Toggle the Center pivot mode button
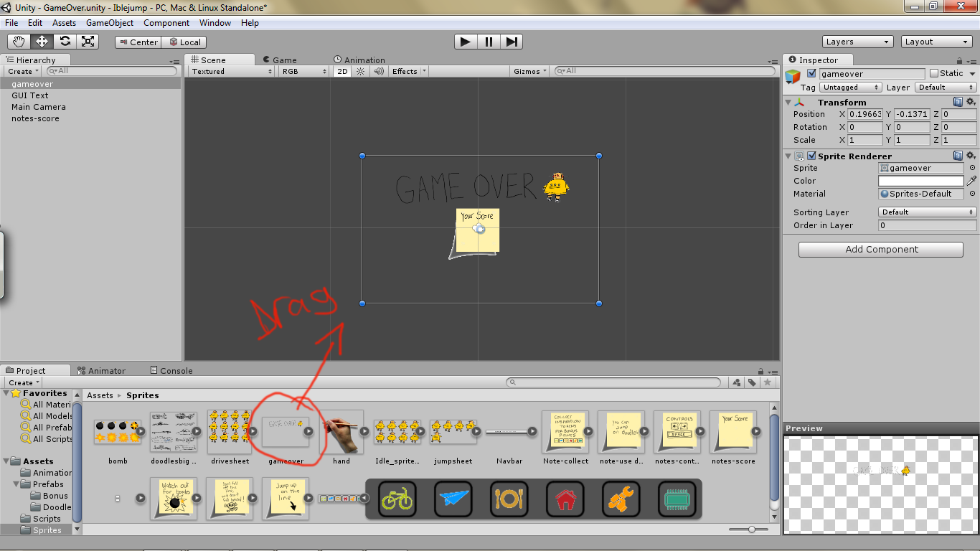The height and width of the screenshot is (551, 980). point(138,42)
